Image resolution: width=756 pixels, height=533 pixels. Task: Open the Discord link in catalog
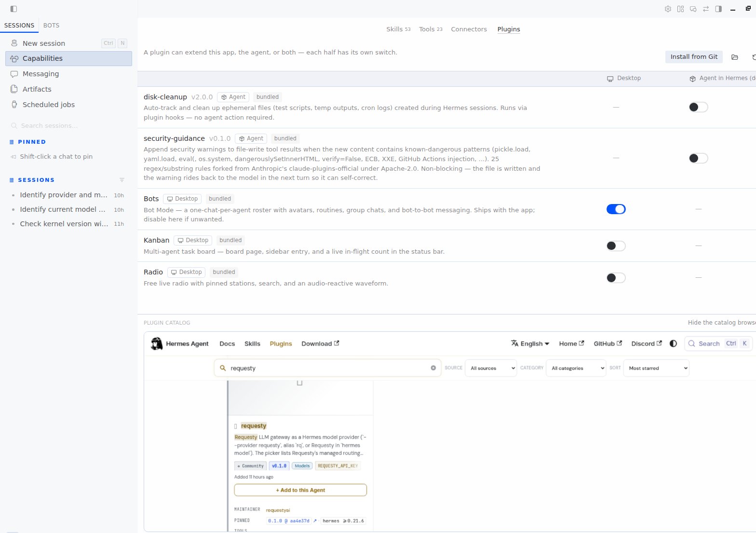point(647,343)
